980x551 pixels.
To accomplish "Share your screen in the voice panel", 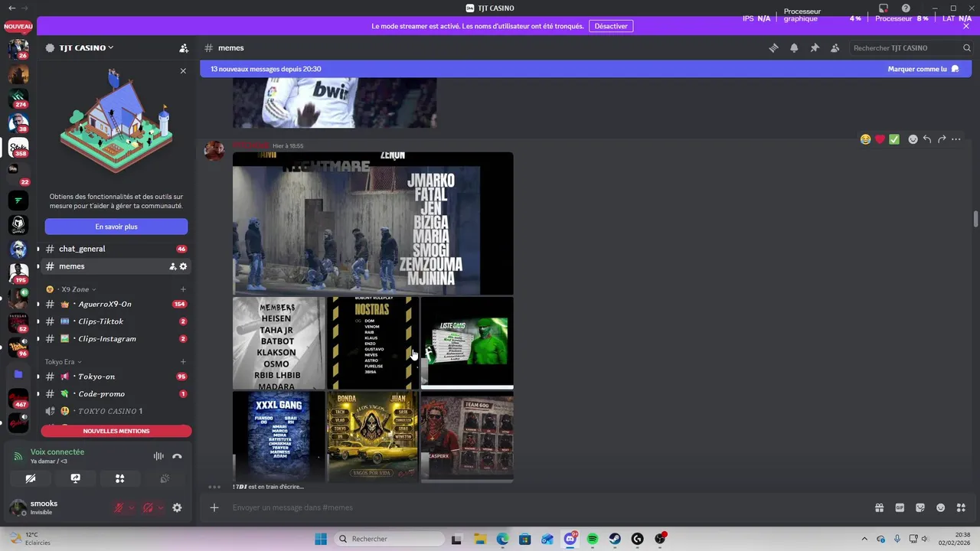I will (x=75, y=478).
